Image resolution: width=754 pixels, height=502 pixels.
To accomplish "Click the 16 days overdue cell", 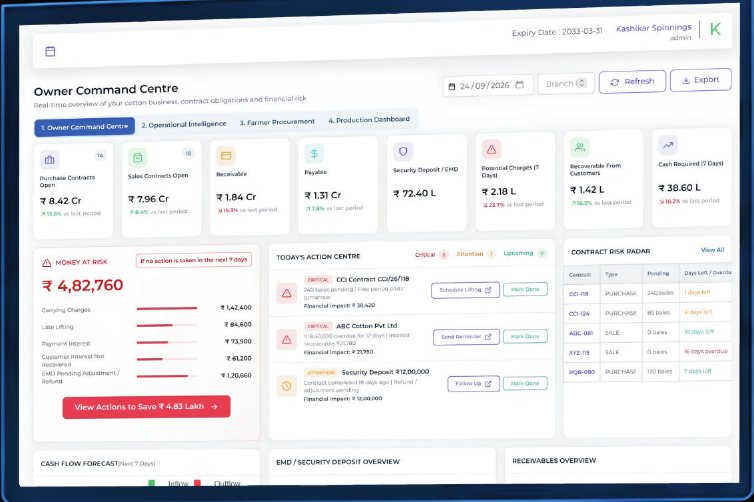I will pyautogui.click(x=705, y=351).
